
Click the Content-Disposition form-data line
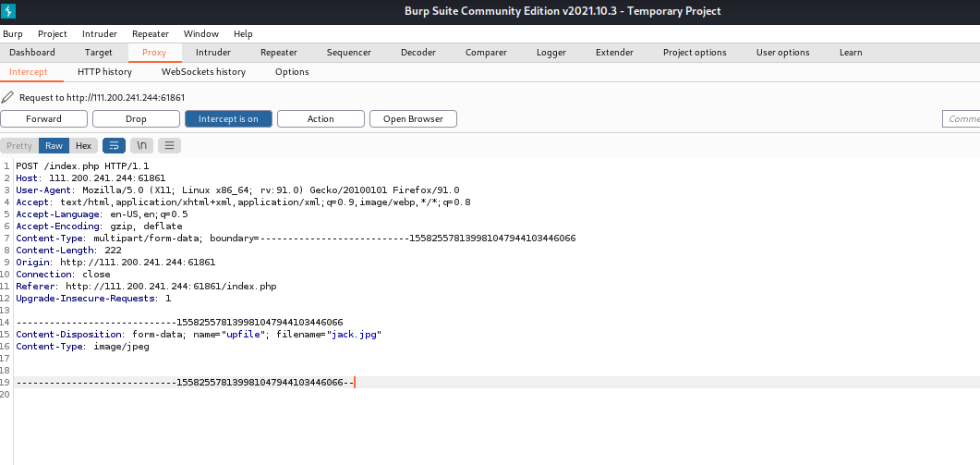click(x=199, y=335)
